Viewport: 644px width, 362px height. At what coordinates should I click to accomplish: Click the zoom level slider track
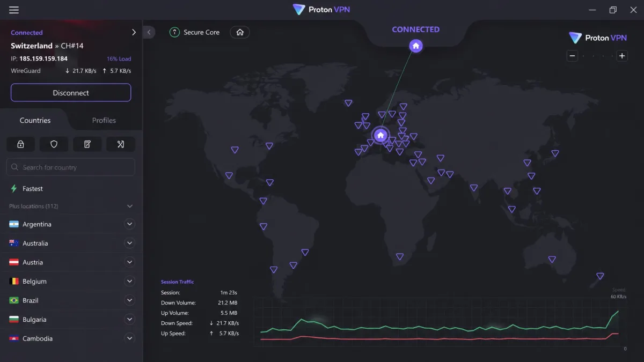[x=597, y=56]
